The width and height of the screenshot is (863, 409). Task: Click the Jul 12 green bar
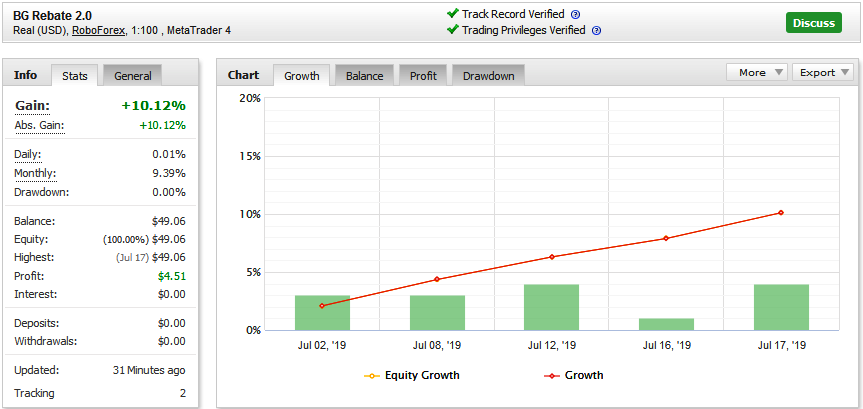(x=551, y=307)
